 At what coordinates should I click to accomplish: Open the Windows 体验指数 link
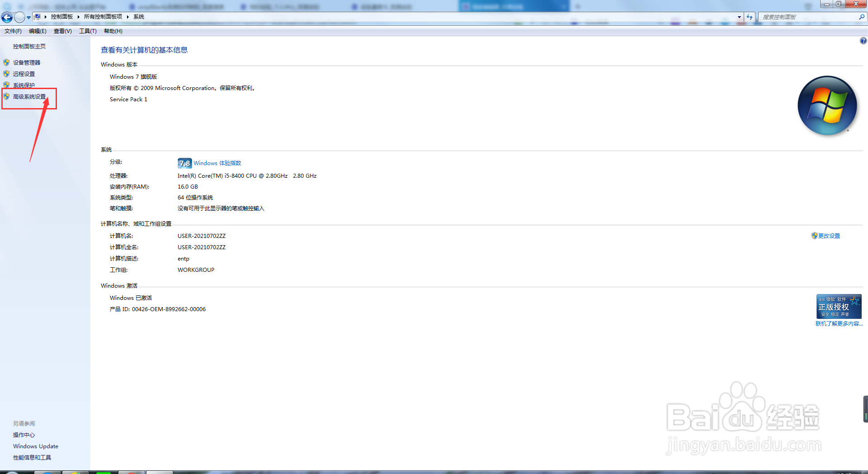(217, 163)
